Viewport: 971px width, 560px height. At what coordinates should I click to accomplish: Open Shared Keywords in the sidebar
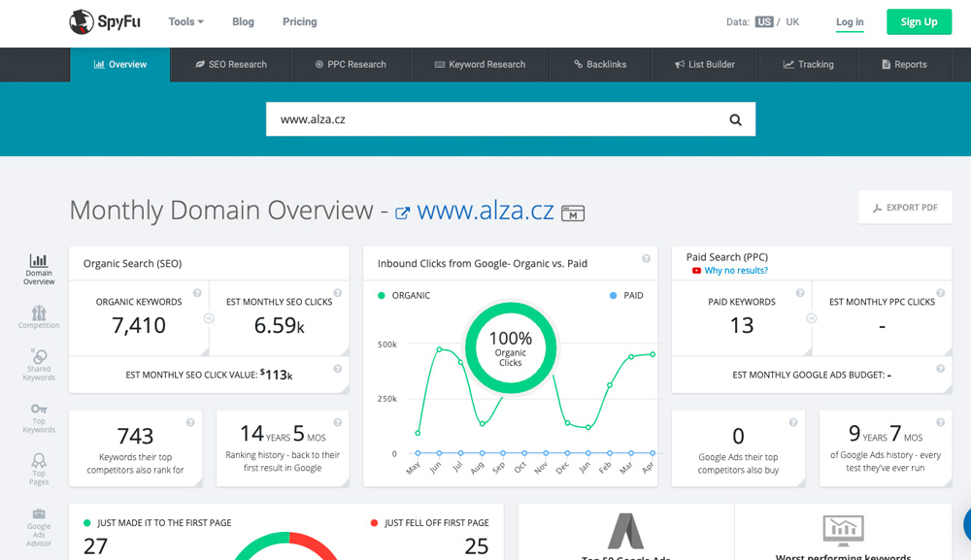pyautogui.click(x=39, y=365)
